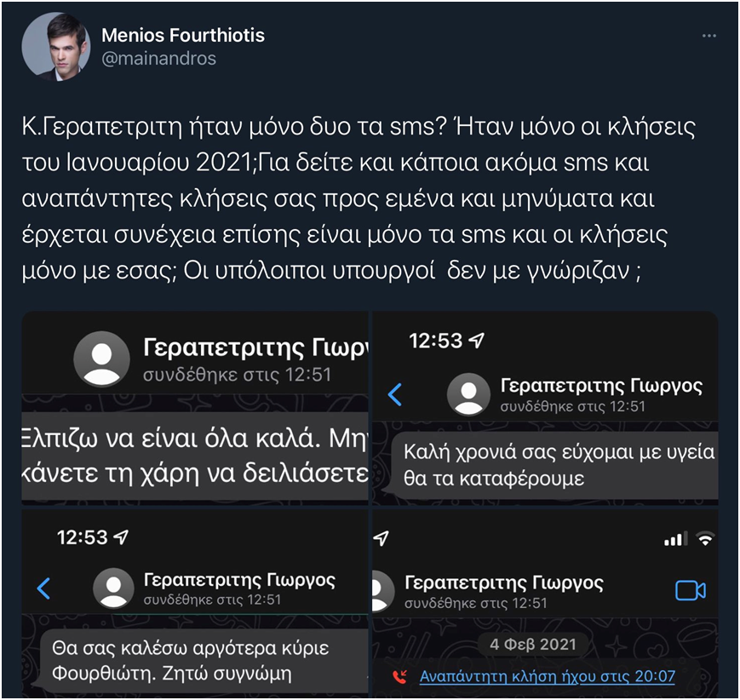This screenshot has height=700, width=740.
Task: Open the Menios Fourthiotis display name link
Action: point(183,35)
